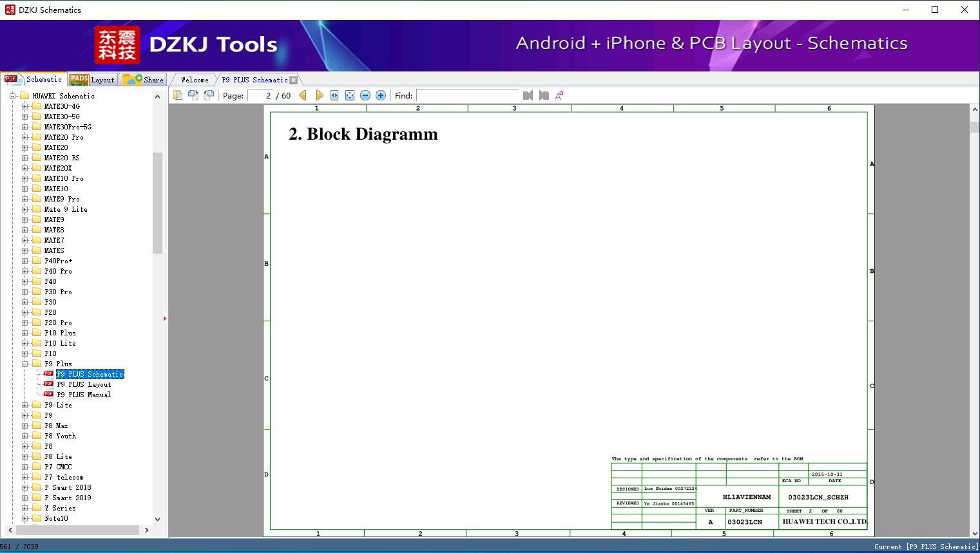Select the P7 telecom folder
Image resolution: width=980 pixels, height=553 pixels.
click(x=64, y=477)
